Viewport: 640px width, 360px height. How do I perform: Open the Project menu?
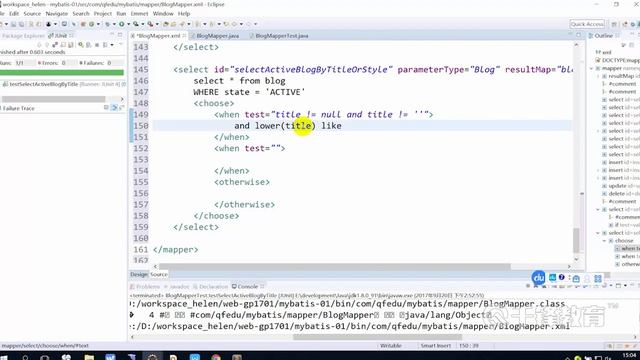pos(102,13)
